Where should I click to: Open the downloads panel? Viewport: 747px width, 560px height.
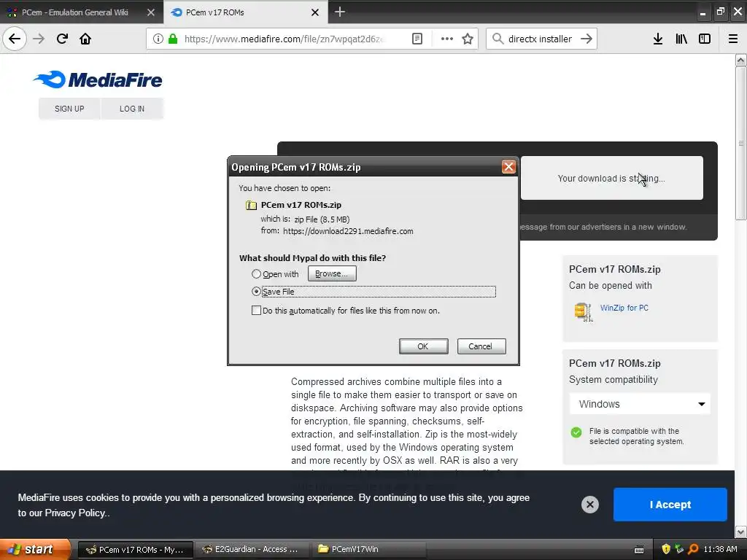click(x=658, y=39)
